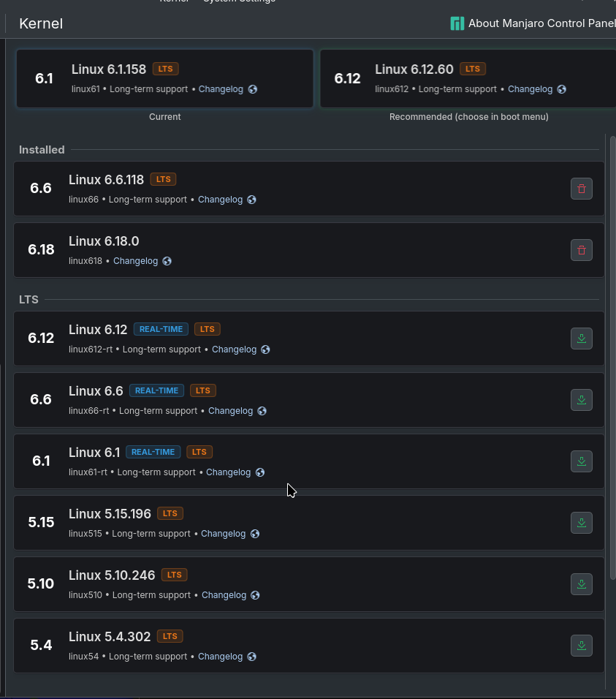This screenshot has width=616, height=699.
Task: Open Changelog for current Linux 6.1.158
Action: [x=222, y=89]
